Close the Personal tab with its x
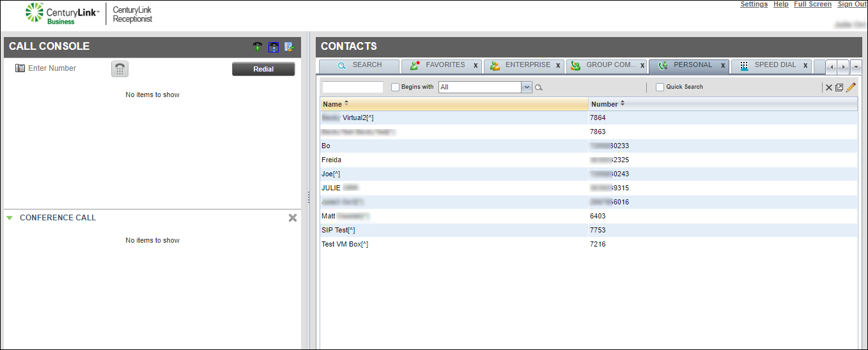This screenshot has width=868, height=350. click(723, 66)
